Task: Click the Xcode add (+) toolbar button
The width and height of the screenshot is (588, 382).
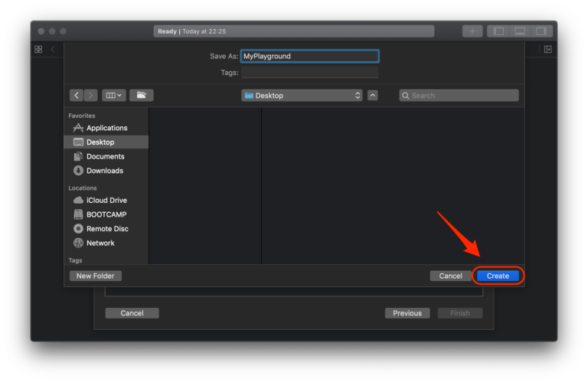Action: [472, 31]
